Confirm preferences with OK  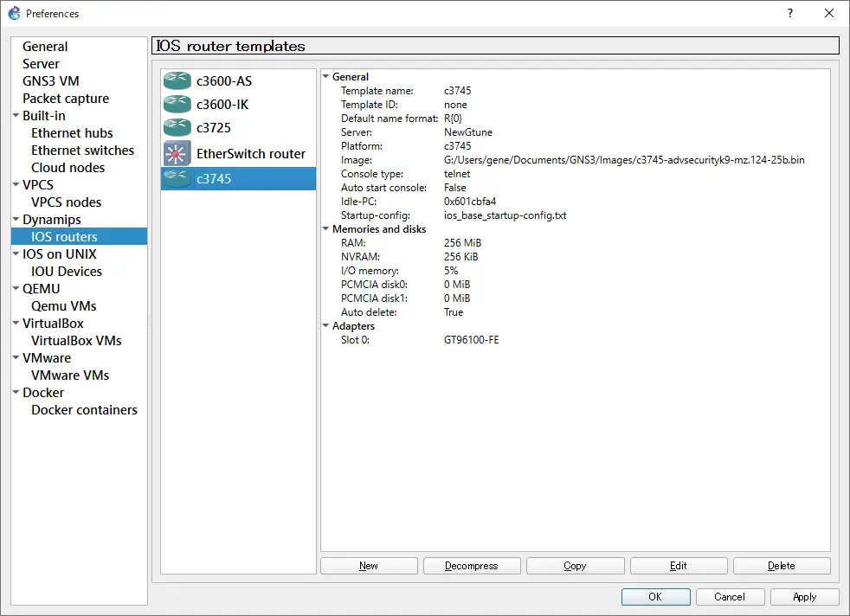click(x=655, y=596)
